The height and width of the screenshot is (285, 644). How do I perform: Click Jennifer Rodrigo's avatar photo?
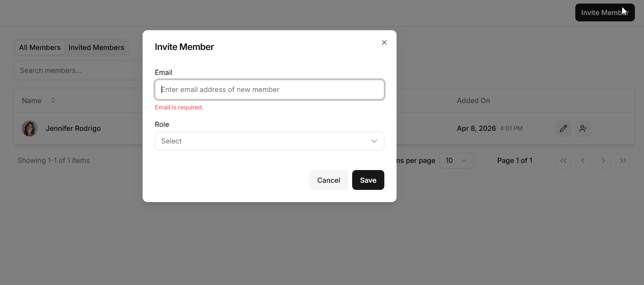point(30,128)
